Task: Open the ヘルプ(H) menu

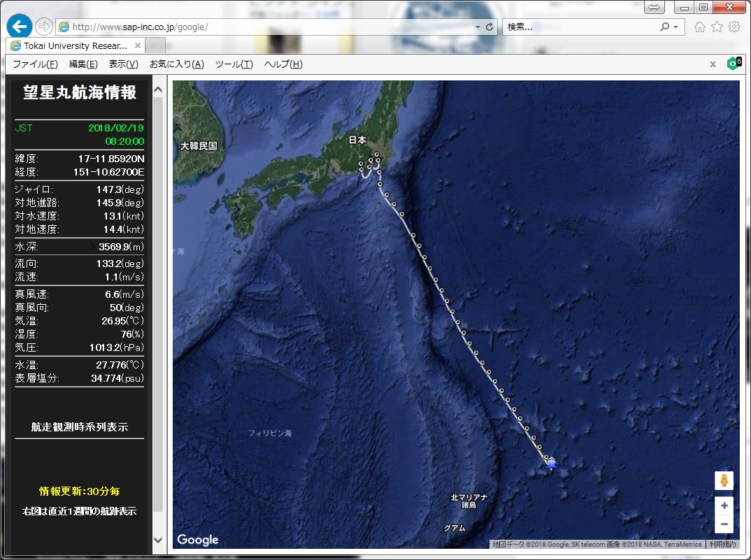Action: (x=283, y=64)
